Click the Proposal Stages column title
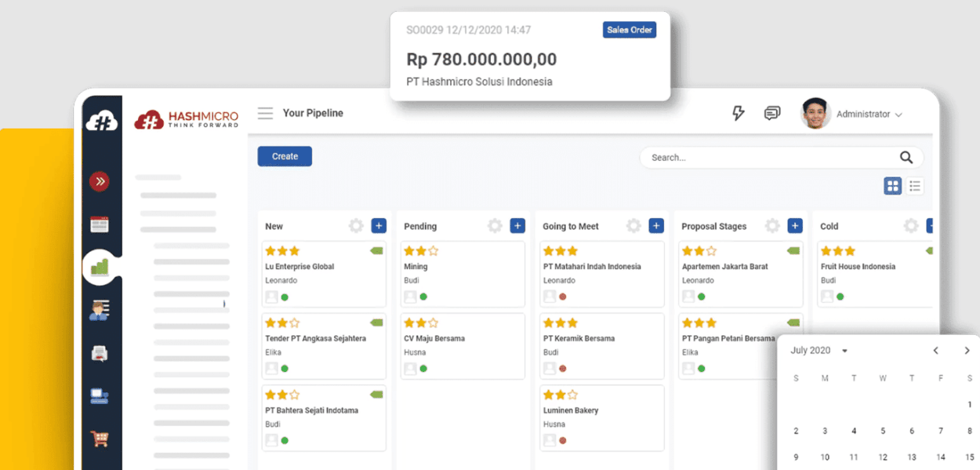980x470 pixels. point(714,226)
